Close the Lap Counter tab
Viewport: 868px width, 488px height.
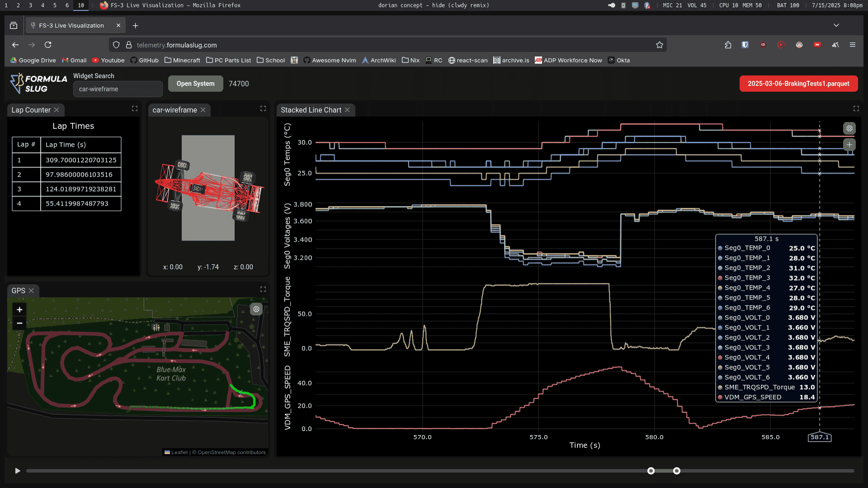pos(57,110)
